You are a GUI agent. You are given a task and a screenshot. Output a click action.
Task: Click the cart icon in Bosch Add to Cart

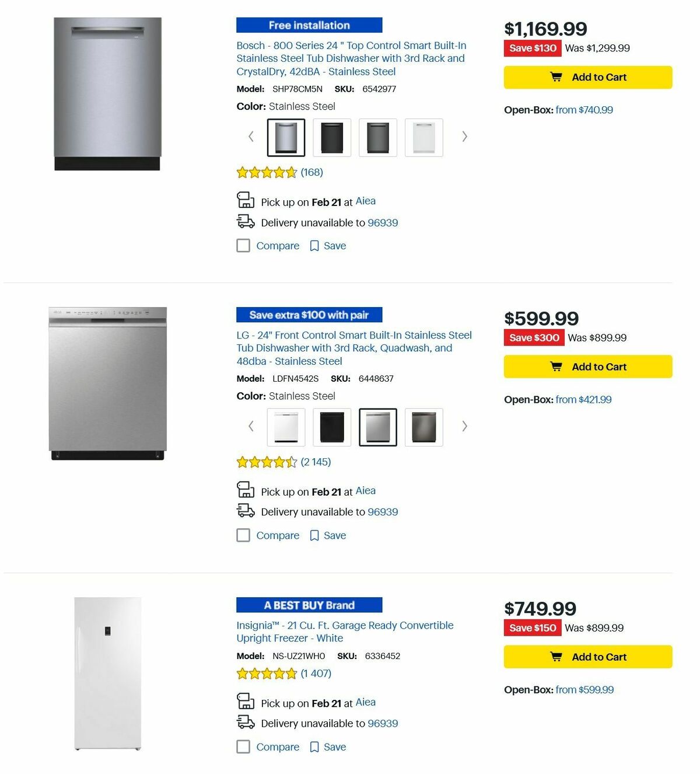[x=558, y=76]
